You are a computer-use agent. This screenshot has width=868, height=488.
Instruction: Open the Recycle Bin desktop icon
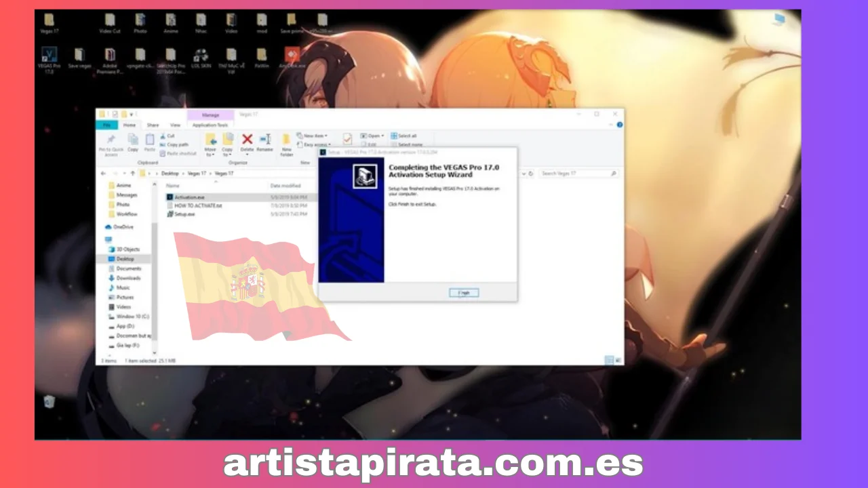tap(50, 401)
